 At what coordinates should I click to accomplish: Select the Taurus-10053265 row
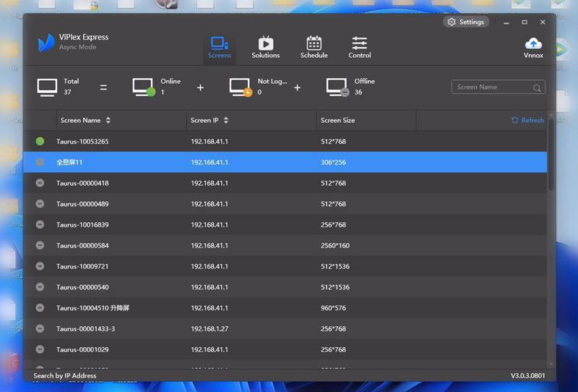point(285,141)
